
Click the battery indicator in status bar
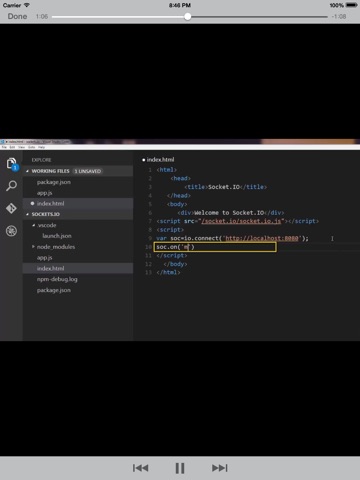point(352,5)
